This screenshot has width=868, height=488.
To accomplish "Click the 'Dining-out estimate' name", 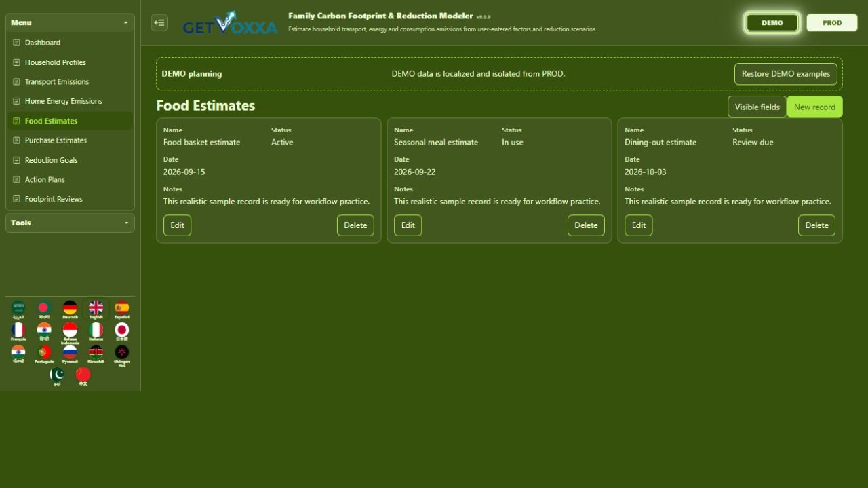I will [x=660, y=143].
